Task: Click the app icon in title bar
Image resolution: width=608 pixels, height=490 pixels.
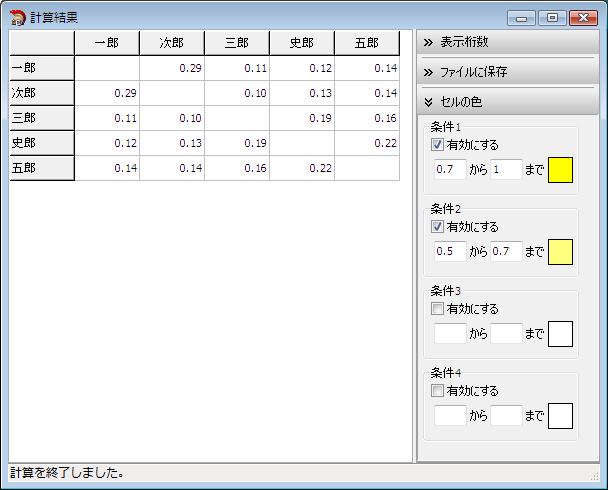Action: point(17,17)
